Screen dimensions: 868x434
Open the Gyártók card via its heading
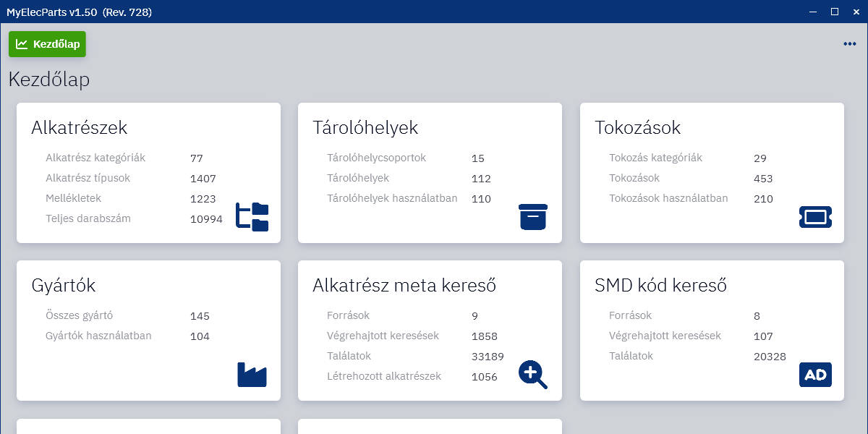pyautogui.click(x=64, y=286)
